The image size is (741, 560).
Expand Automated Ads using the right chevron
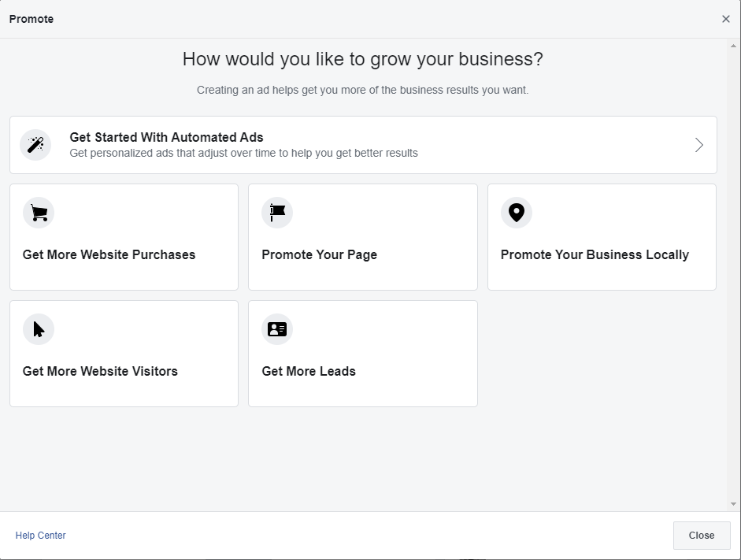pos(698,145)
